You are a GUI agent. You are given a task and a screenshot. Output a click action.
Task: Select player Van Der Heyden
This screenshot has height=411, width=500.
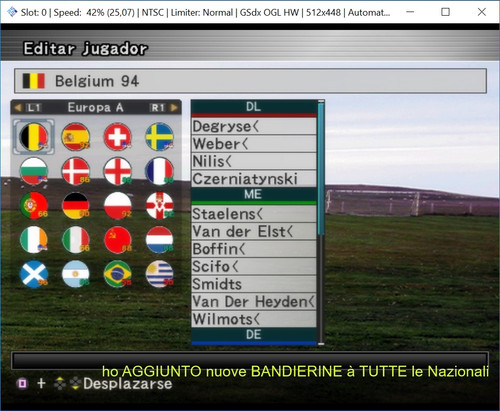click(254, 302)
